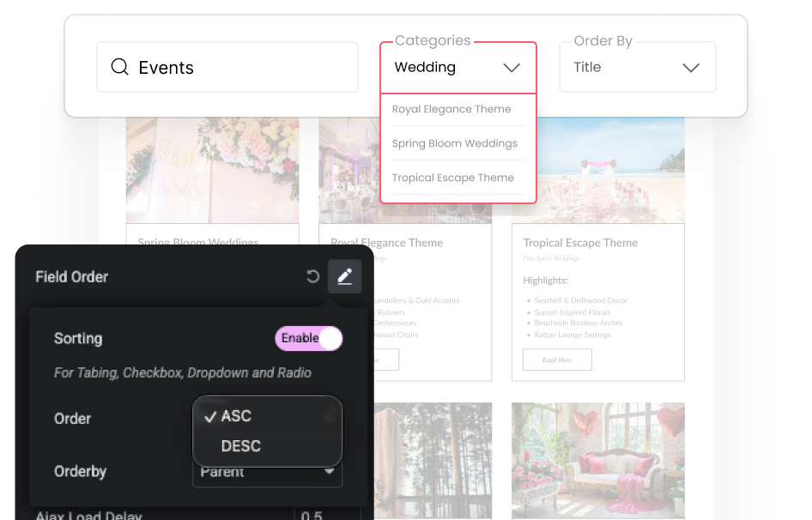Click the search magnifier icon
Screen dimensions: 812x520
pyautogui.click(x=119, y=67)
